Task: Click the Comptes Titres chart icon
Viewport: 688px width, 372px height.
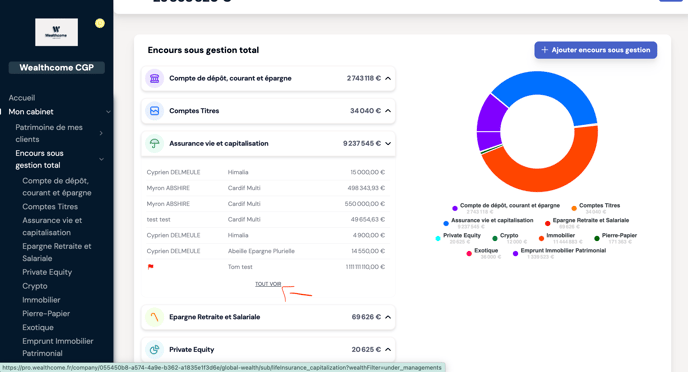Action: (x=154, y=111)
